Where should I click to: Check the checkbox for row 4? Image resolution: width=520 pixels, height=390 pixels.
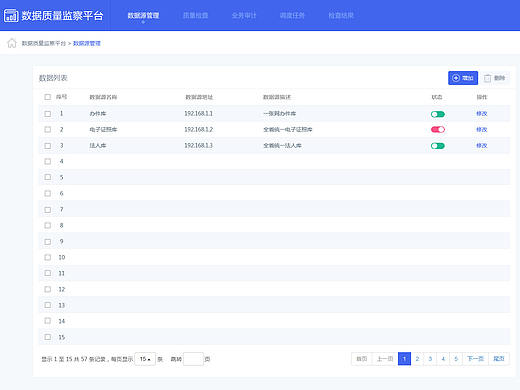48,161
